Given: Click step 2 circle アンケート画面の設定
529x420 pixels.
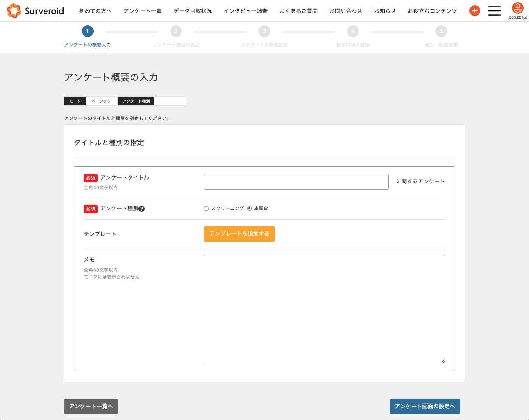Looking at the screenshot, I should click(176, 31).
